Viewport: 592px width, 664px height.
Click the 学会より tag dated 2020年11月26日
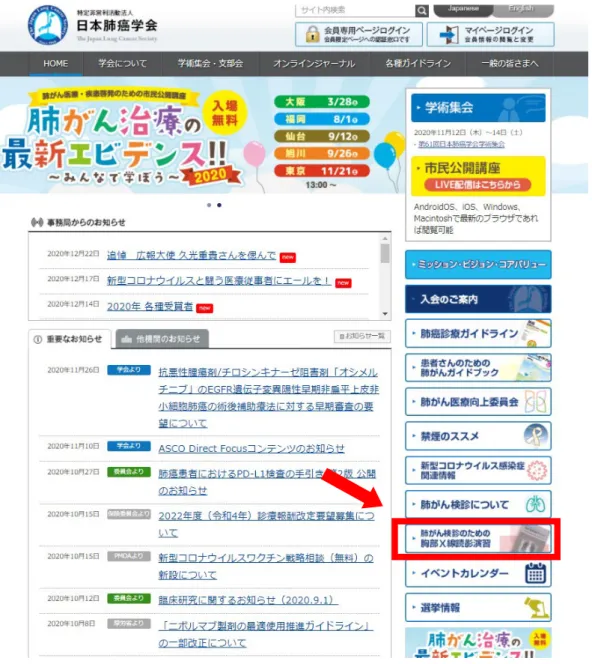point(129,370)
